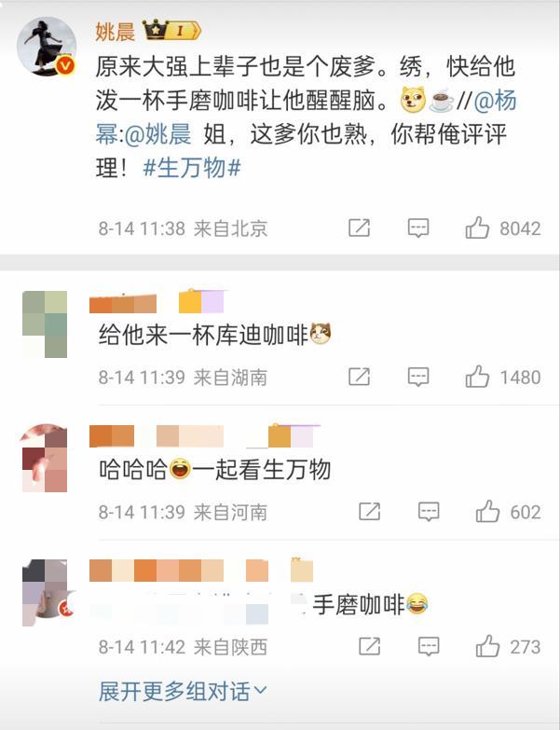This screenshot has width=560, height=730.
Task: Repost the 一起看生万物 comment from 河南
Action: pyautogui.click(x=369, y=512)
